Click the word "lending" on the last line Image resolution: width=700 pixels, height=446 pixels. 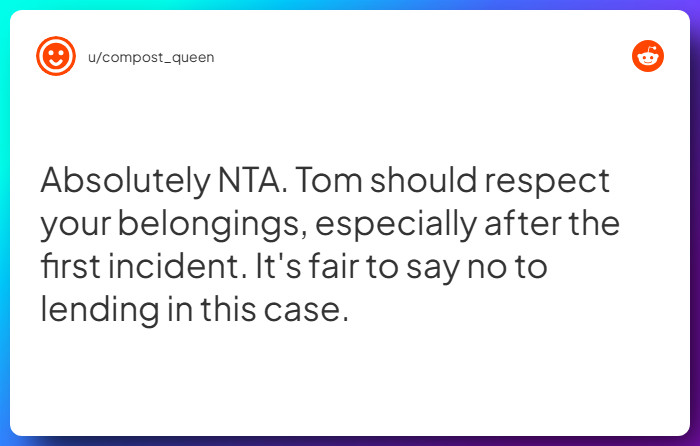(x=100, y=310)
